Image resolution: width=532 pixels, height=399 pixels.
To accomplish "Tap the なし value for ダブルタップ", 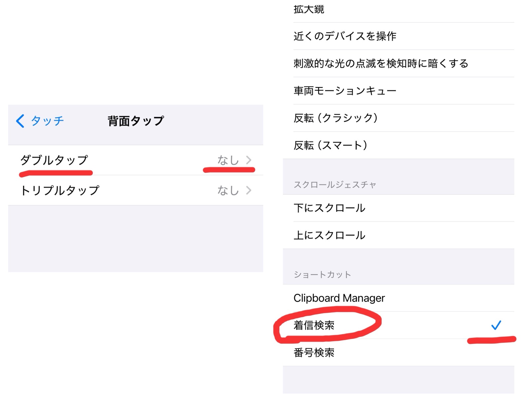I will tap(228, 160).
